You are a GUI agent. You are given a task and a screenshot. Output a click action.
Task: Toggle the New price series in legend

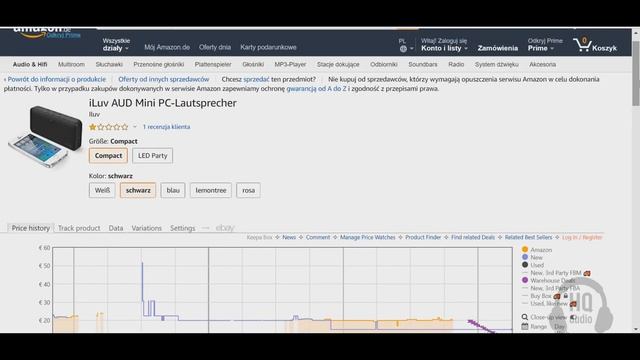click(x=532, y=257)
